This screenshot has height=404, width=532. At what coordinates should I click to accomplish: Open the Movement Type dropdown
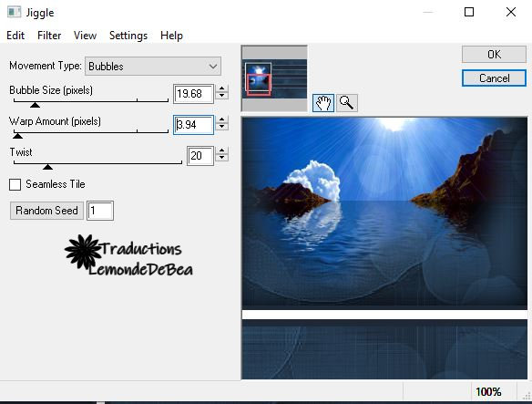pyautogui.click(x=153, y=67)
